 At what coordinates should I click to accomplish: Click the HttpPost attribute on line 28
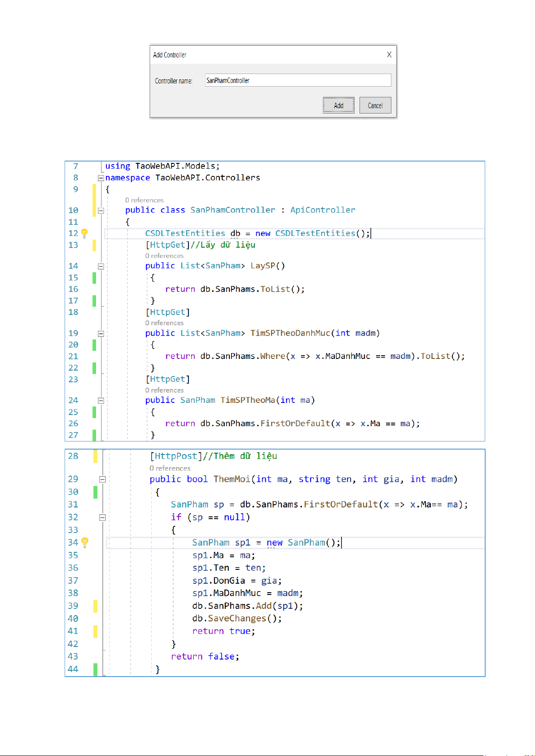pyautogui.click(x=175, y=456)
